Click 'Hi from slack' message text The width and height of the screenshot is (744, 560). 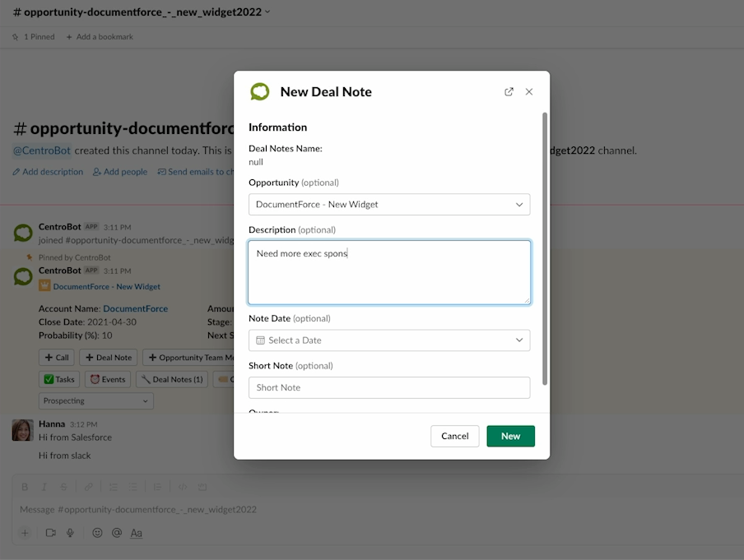point(64,456)
